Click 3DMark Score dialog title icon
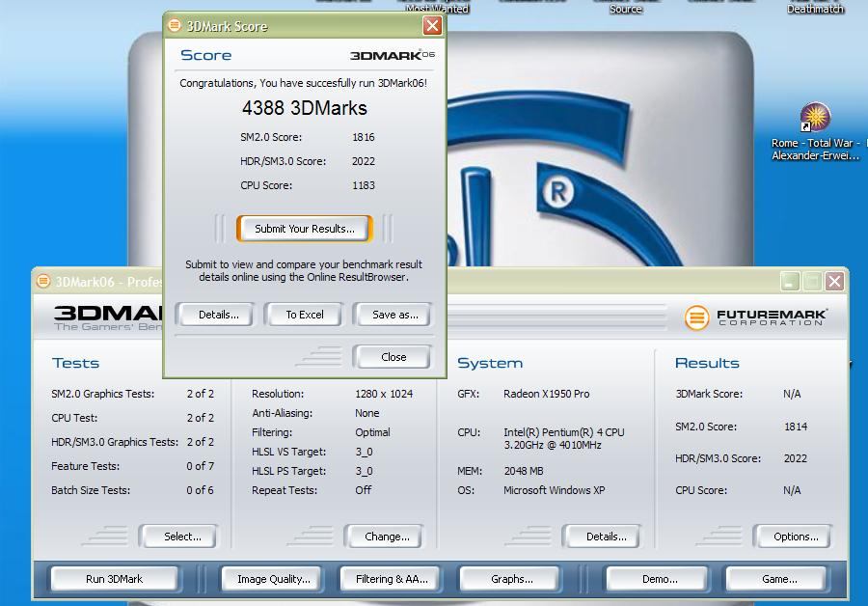Viewport: 868px width, 606px height. [175, 25]
